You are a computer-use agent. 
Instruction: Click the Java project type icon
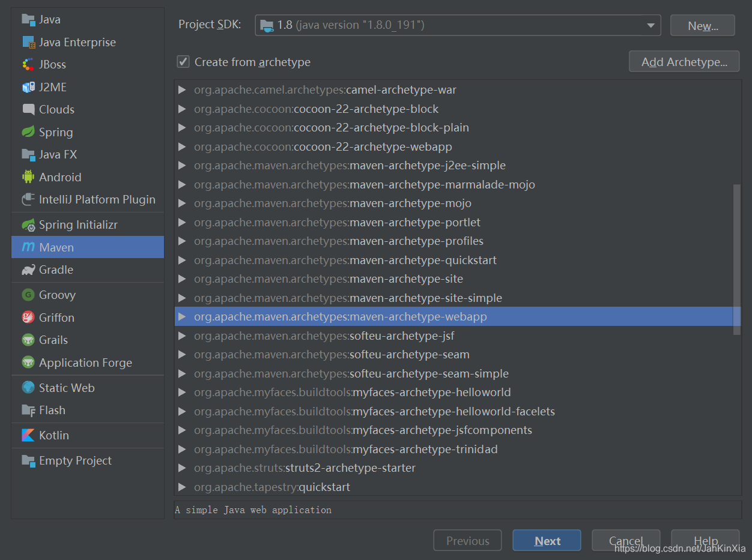point(28,19)
